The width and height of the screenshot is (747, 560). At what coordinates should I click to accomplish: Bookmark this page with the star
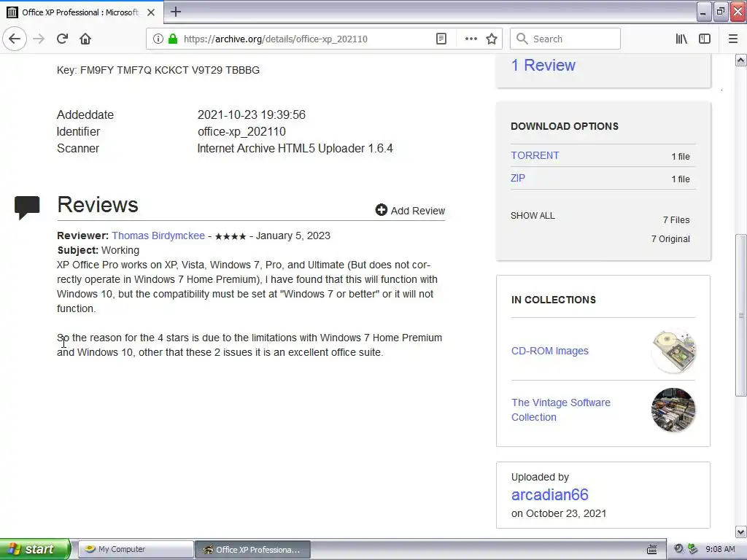click(x=492, y=39)
